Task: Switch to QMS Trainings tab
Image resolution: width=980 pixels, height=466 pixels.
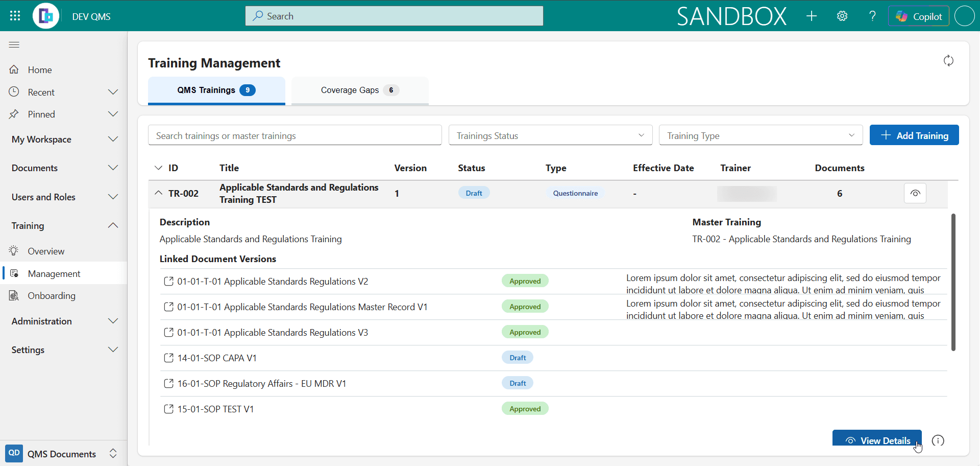Action: [x=216, y=90]
